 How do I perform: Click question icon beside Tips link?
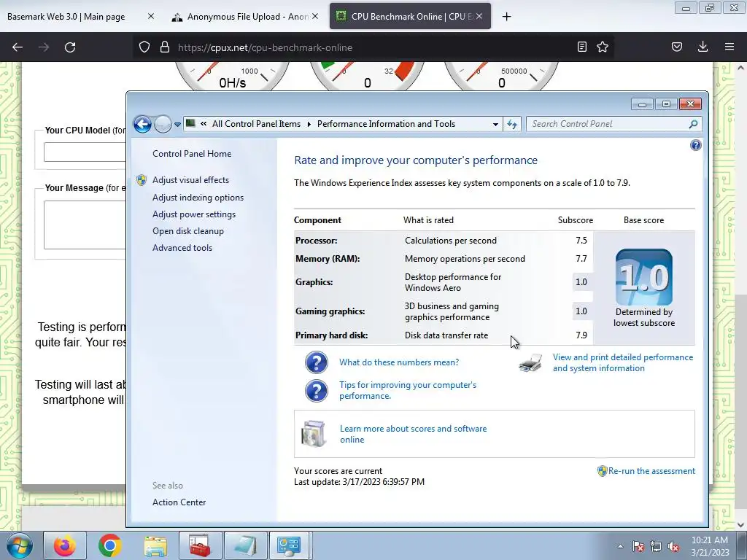pyautogui.click(x=317, y=391)
